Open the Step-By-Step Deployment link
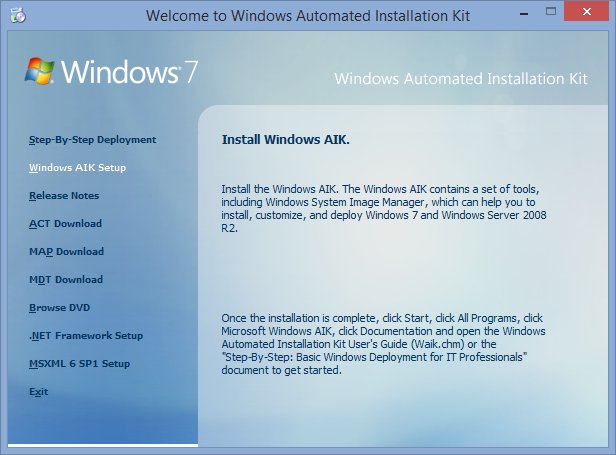Screen dimensions: 616x455 92,140
